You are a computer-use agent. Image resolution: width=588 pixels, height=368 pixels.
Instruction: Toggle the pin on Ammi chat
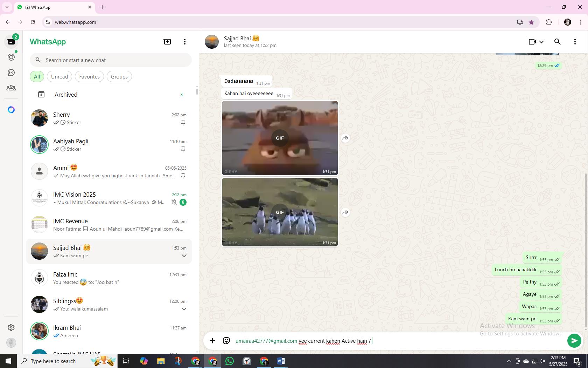(183, 176)
